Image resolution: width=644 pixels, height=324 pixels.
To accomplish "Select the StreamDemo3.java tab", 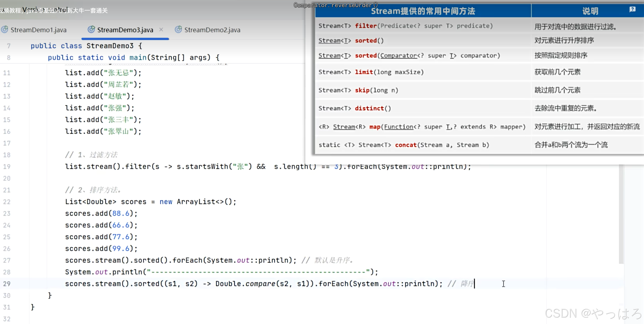I will 125,30.
